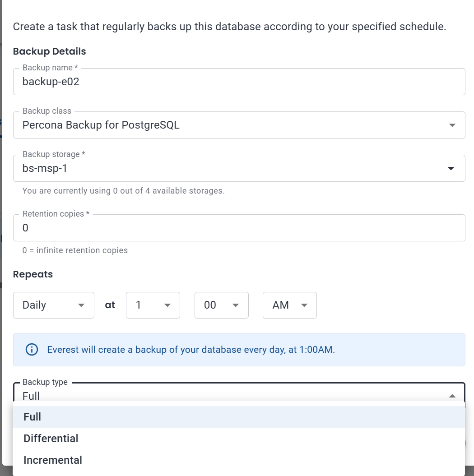
Task: Collapse the Backup type list arrow
Action: 452,396
